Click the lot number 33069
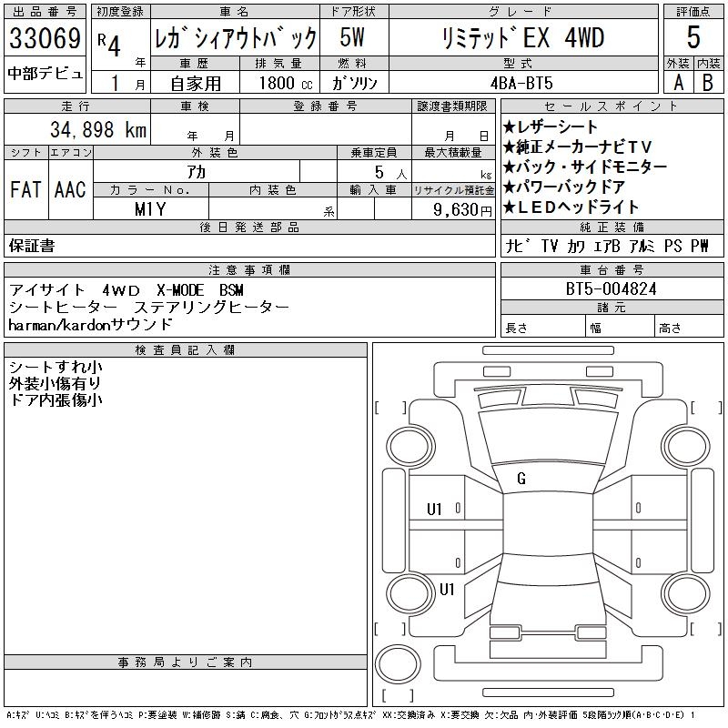728x728 pixels. coord(45,38)
